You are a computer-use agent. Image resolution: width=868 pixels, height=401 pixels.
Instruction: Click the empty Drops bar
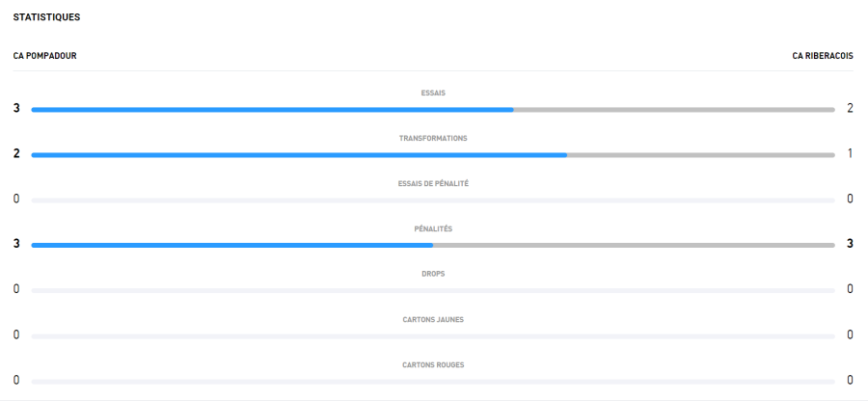coord(433,290)
